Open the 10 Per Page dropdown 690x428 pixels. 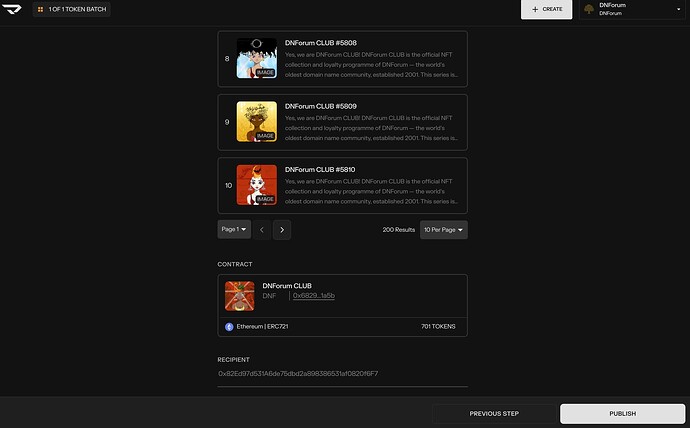coord(444,230)
